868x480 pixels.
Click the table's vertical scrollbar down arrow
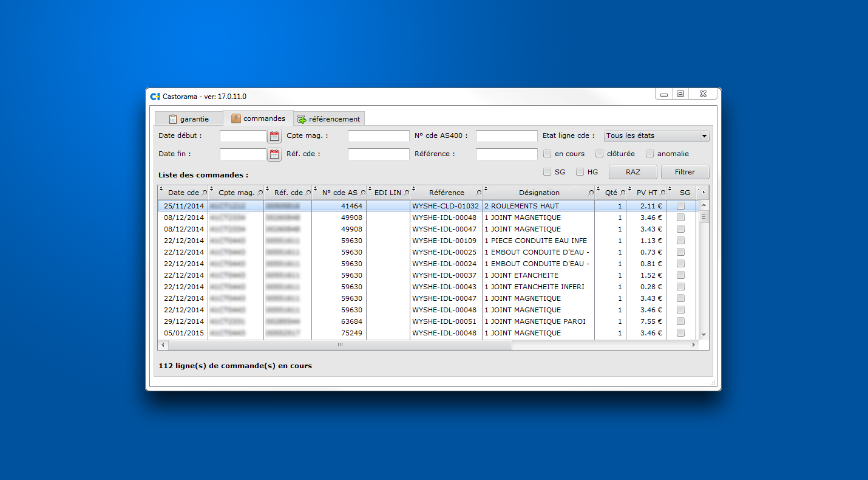(704, 335)
